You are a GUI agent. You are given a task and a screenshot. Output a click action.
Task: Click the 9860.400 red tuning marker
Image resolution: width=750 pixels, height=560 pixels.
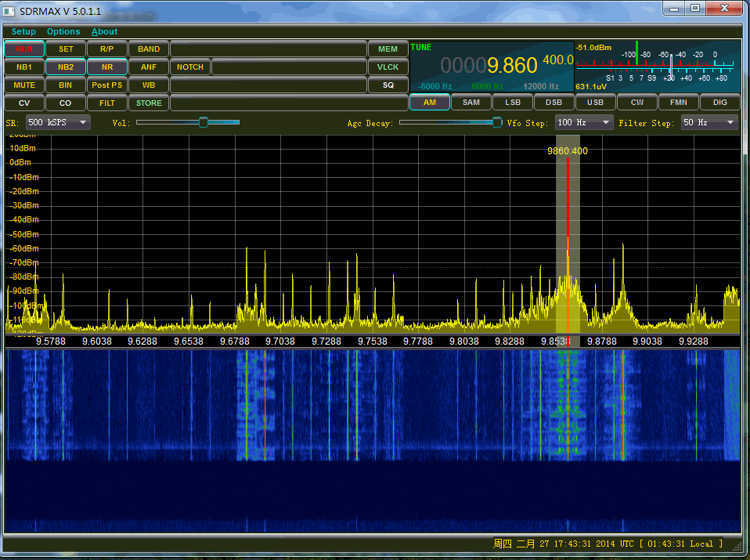pos(568,247)
